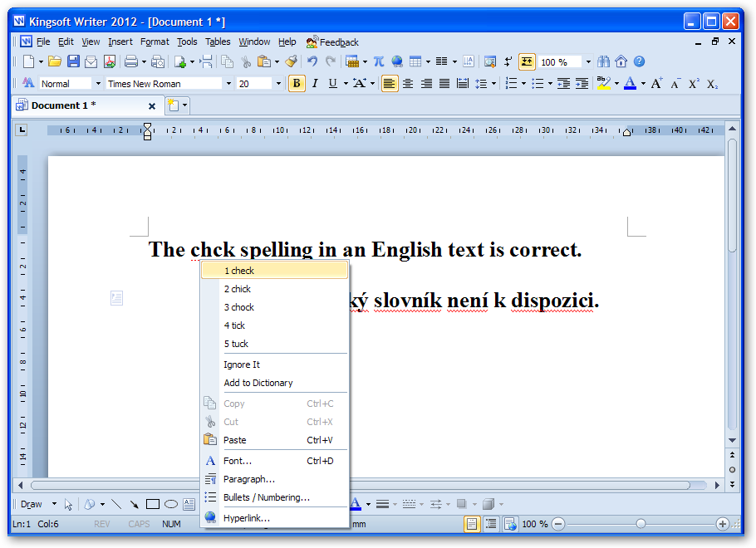Click the tab stop selector at ruler corner
The image size is (756, 548).
point(22,130)
